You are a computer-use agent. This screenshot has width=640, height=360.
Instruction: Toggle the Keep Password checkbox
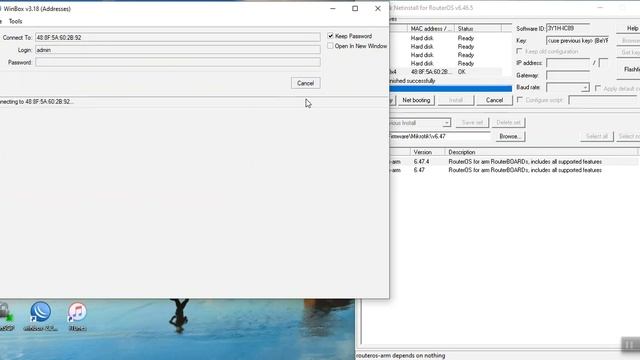tap(331, 36)
